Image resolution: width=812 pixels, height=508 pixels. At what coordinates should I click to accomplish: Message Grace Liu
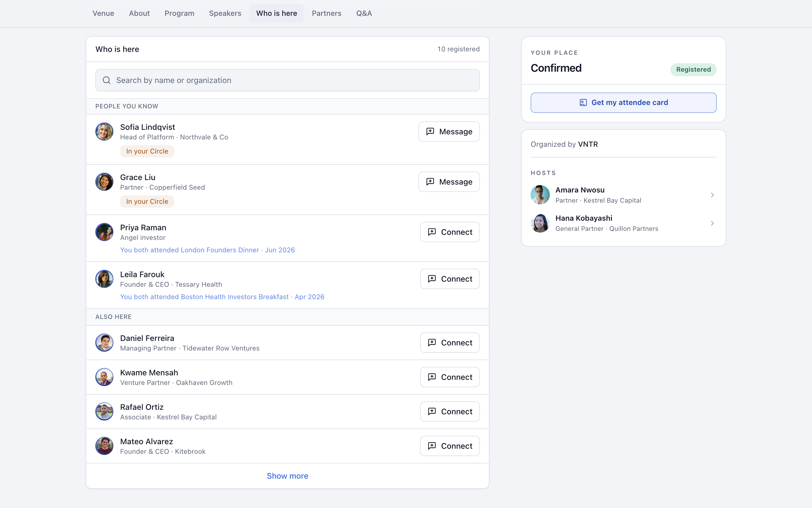tap(449, 182)
